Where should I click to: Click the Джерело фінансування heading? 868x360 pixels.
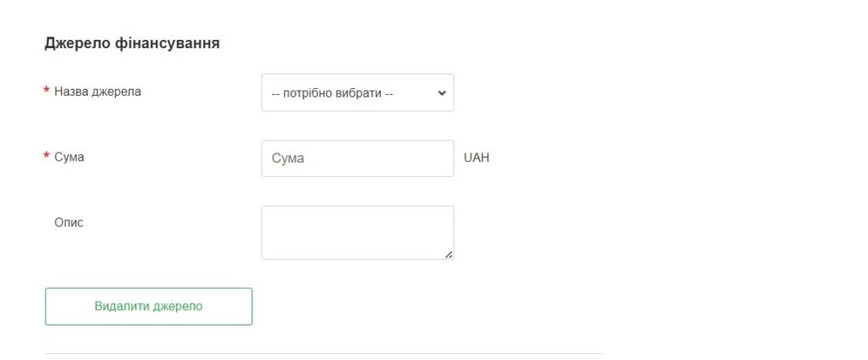click(132, 43)
